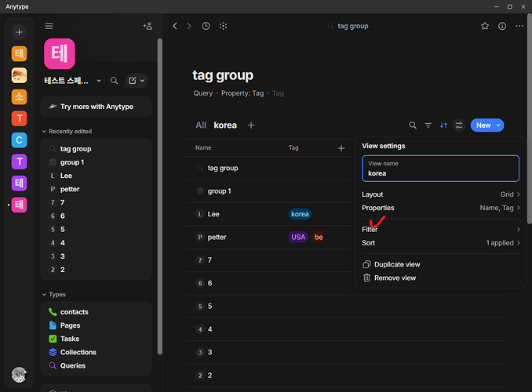Go back with the left arrow
The width and height of the screenshot is (532, 392).
tap(175, 26)
